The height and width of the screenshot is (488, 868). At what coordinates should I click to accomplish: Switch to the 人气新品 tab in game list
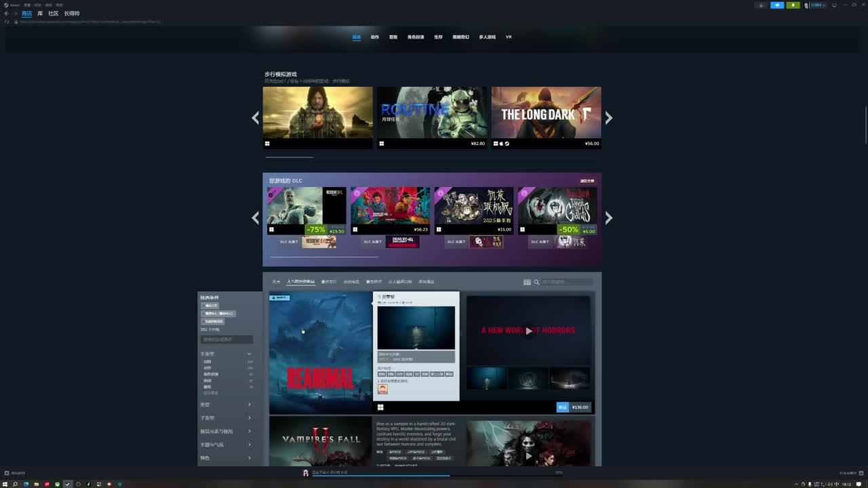tap(300, 282)
